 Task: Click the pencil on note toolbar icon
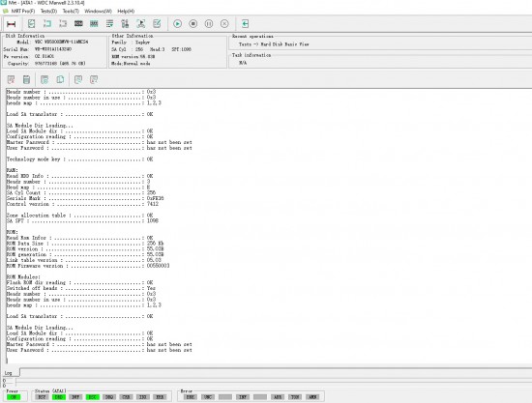tap(157, 24)
